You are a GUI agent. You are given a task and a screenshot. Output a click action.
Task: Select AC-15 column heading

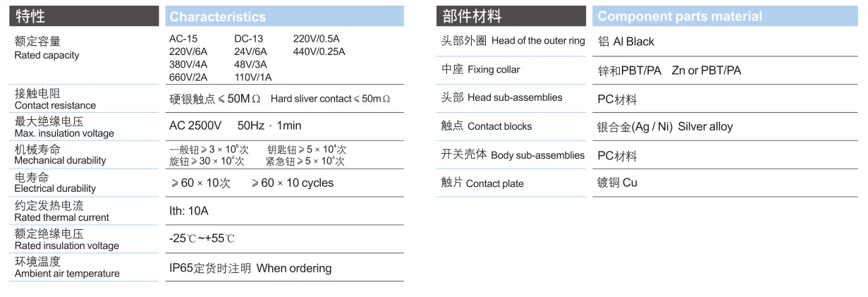point(183,39)
